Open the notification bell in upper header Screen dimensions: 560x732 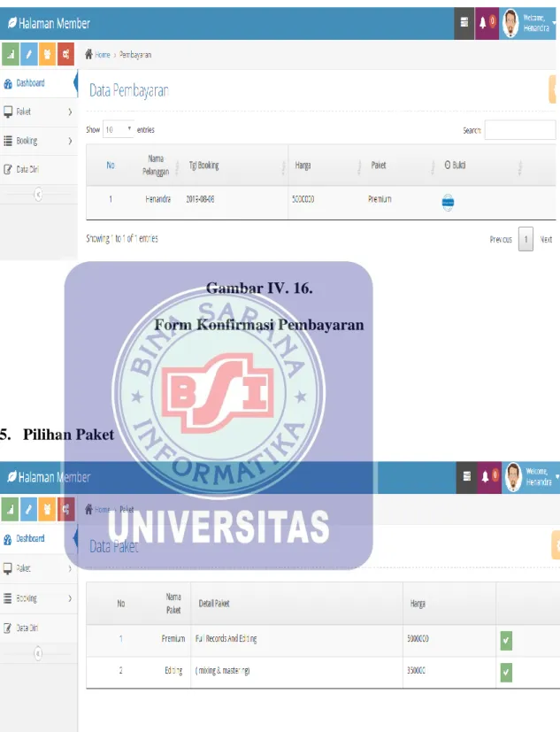coord(487,22)
